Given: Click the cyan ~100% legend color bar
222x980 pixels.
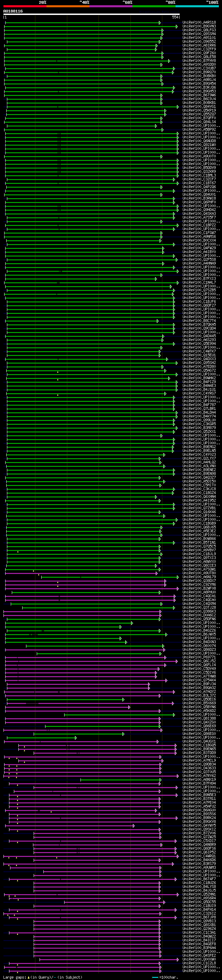Looking at the screenshot, I should [x=197, y=6].
